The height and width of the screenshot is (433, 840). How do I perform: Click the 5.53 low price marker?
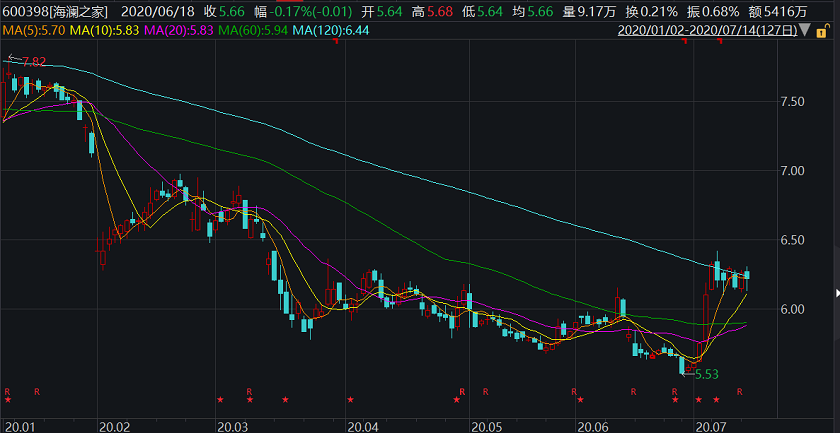click(704, 374)
